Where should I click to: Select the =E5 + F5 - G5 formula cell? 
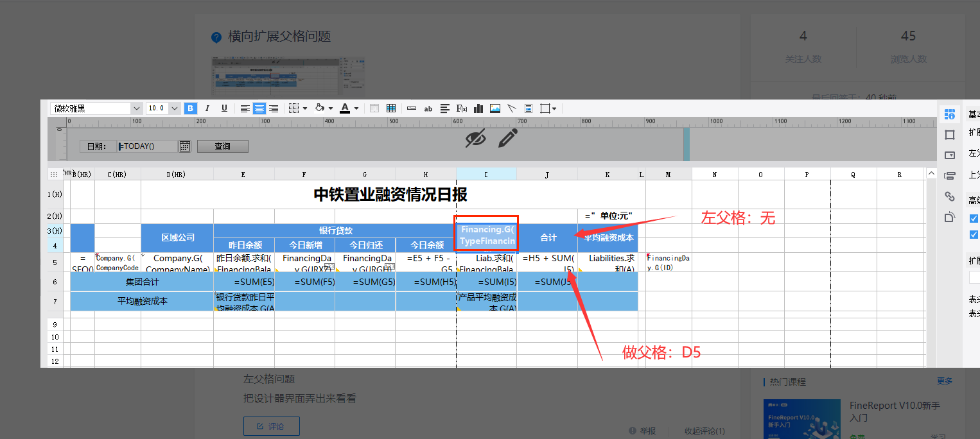(x=426, y=262)
